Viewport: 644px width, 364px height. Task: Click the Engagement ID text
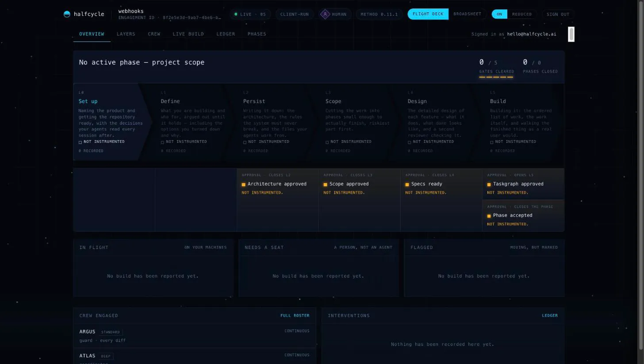pyautogui.click(x=169, y=18)
